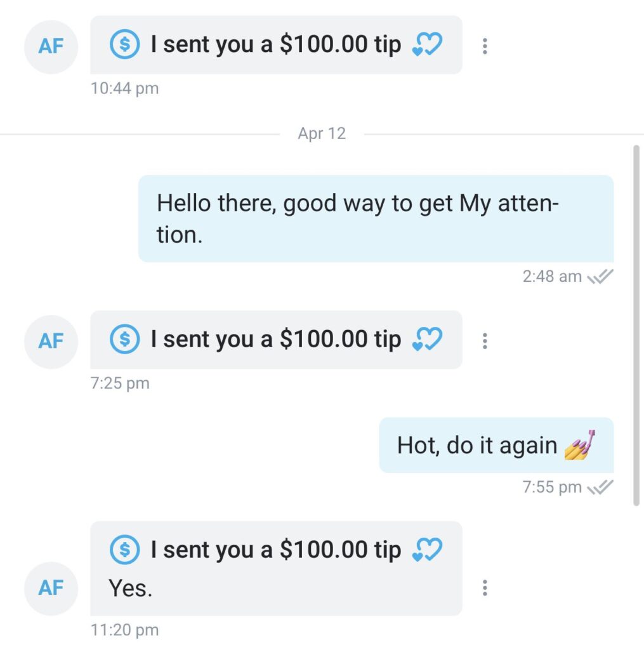The image size is (644, 650).
Task: Click the "Yes." text in the last tip
Action: (x=131, y=588)
